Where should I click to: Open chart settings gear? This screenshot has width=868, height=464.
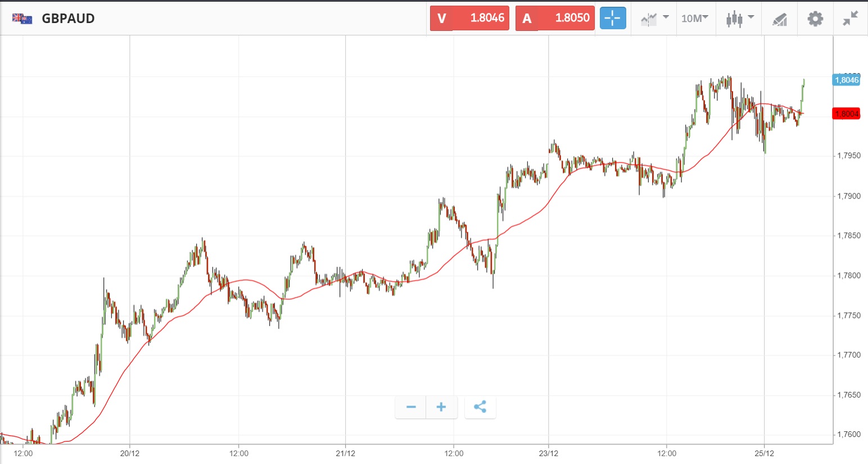[x=815, y=19]
